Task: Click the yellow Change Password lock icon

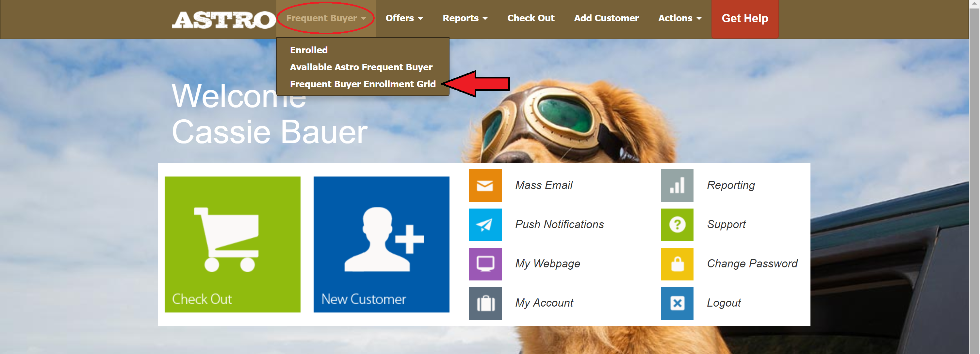Action: pyautogui.click(x=677, y=264)
